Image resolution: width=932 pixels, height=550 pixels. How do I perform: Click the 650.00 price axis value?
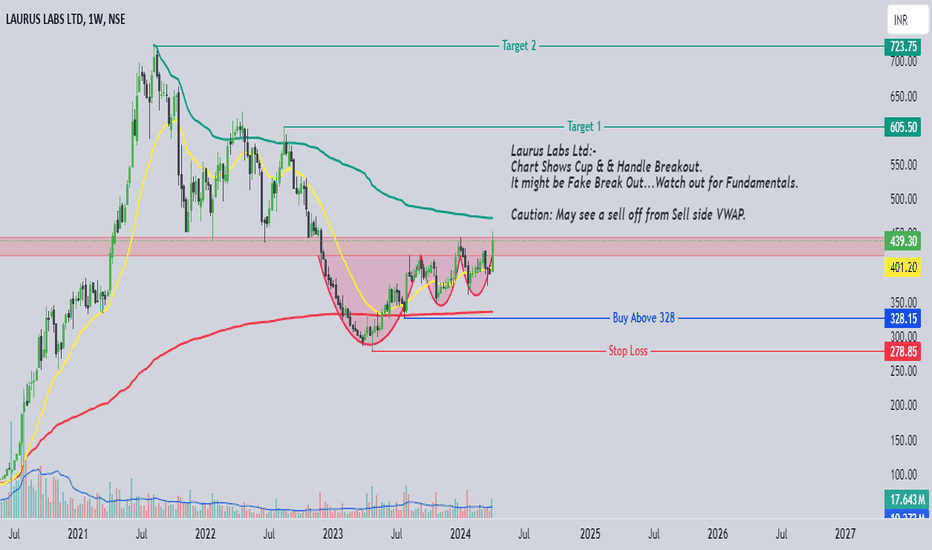(x=903, y=96)
